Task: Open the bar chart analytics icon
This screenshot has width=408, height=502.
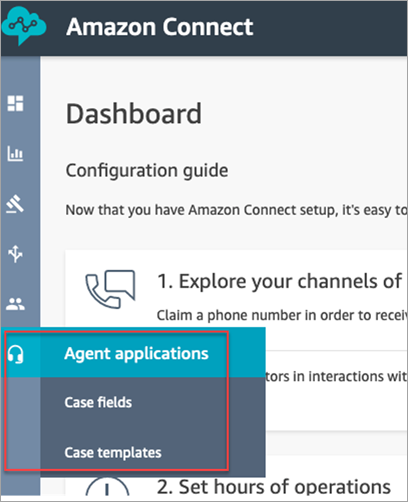Action: 16,154
